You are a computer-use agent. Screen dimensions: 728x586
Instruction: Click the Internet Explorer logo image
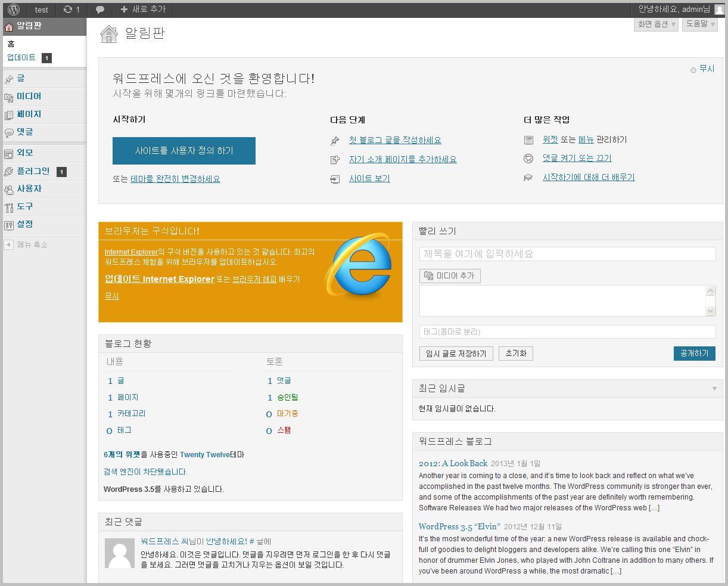358,266
